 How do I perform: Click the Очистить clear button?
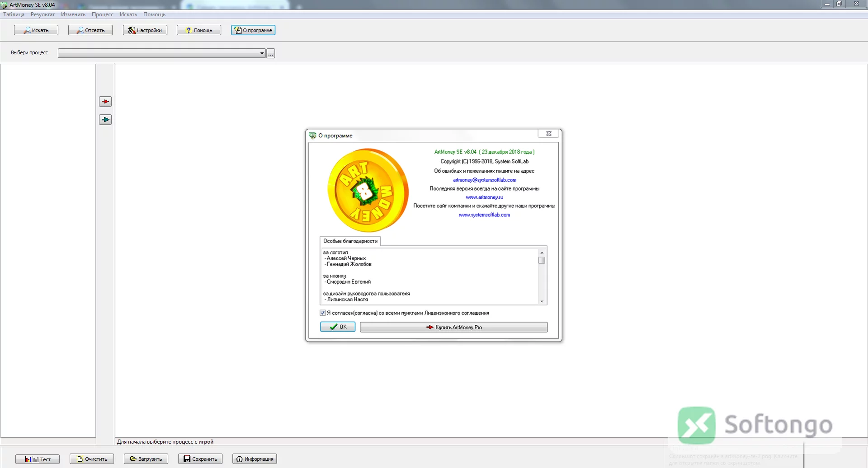click(x=92, y=459)
